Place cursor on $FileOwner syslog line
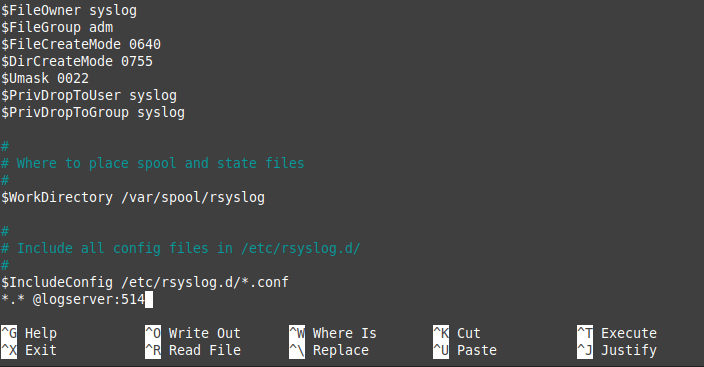This screenshot has width=704, height=367. click(69, 10)
